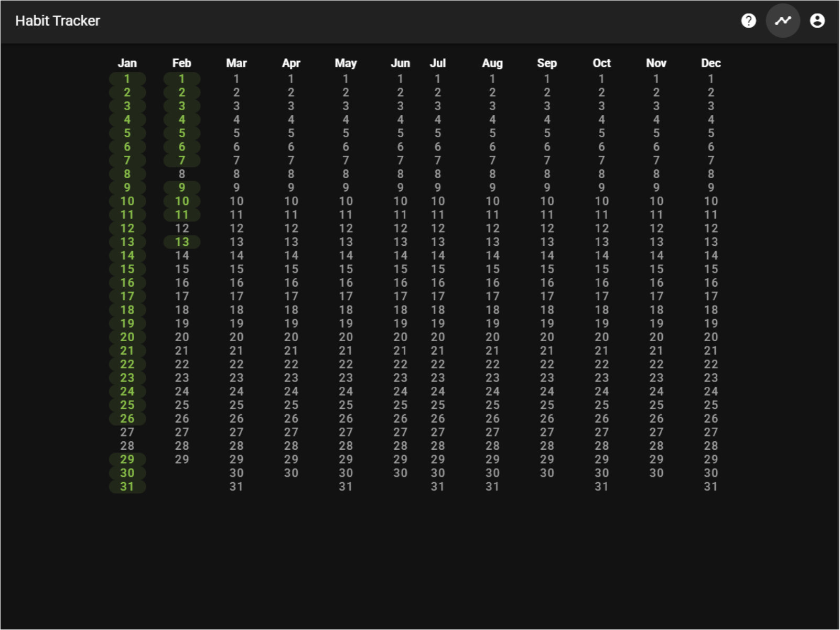Mark July 4 as completed
Image resolution: width=840 pixels, height=630 pixels.
(x=438, y=120)
